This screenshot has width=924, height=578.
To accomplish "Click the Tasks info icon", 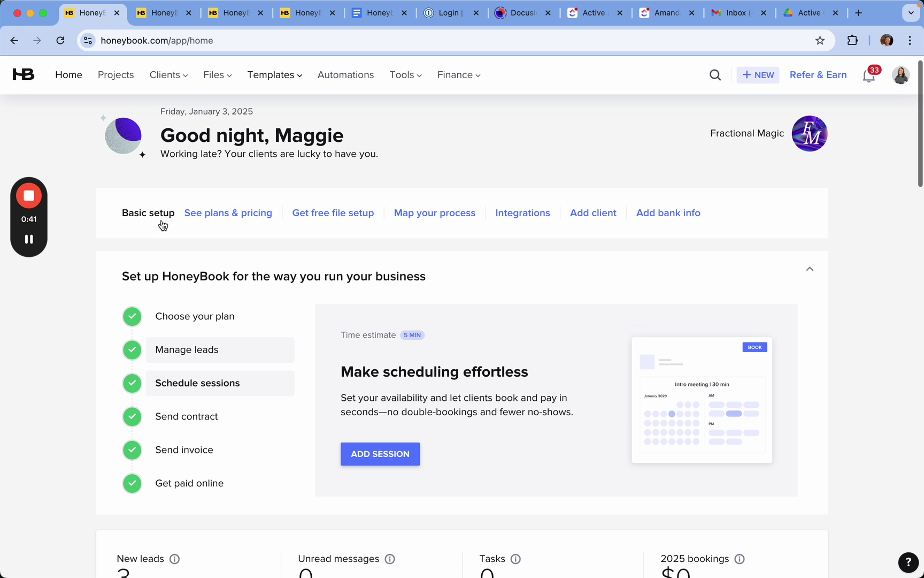I will point(515,559).
